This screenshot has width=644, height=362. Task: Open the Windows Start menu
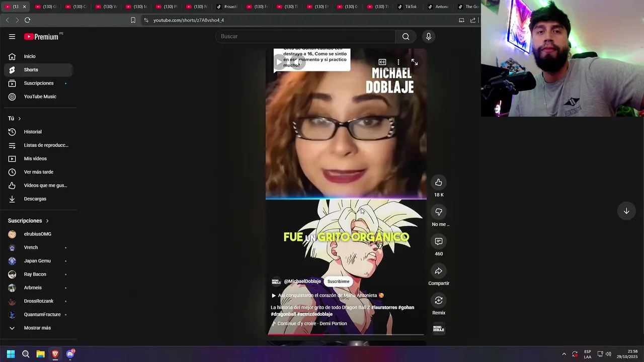click(11, 354)
